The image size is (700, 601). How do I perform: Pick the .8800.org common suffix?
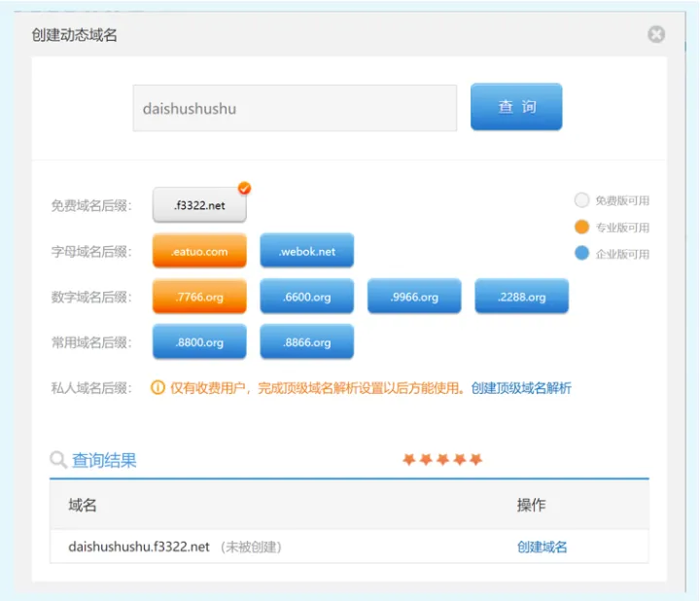[199, 342]
